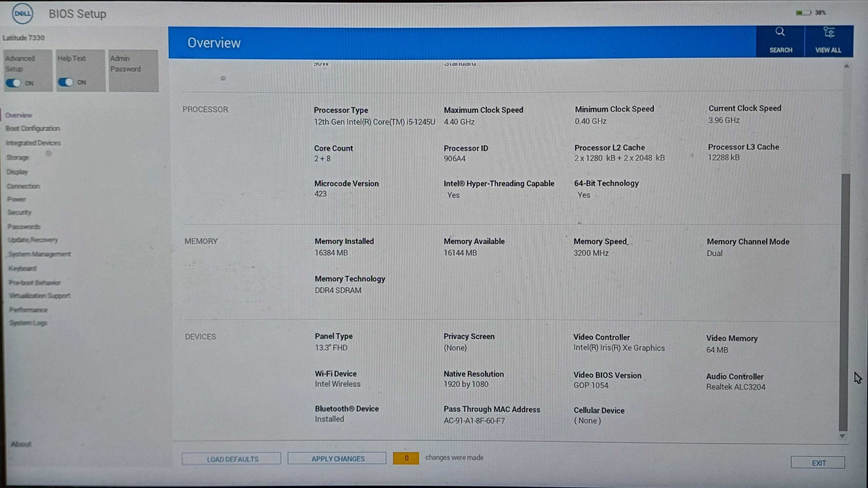
Task: Click the Overview page title
Action: click(214, 43)
